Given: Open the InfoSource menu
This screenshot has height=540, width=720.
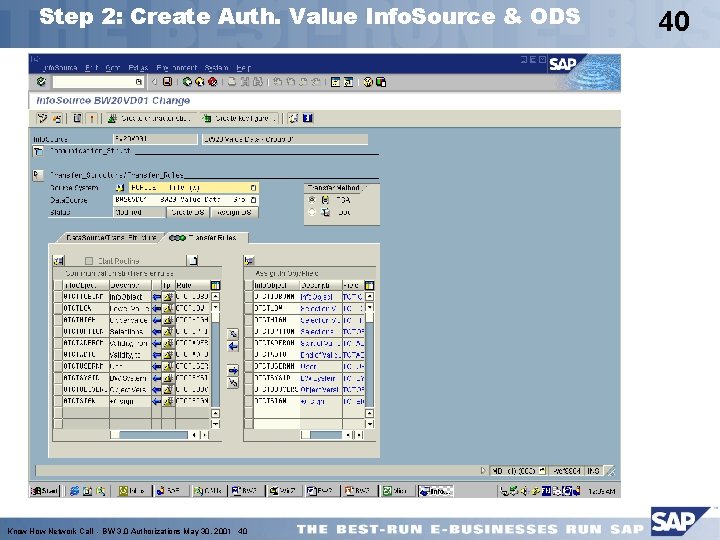Looking at the screenshot, I should point(60,68).
